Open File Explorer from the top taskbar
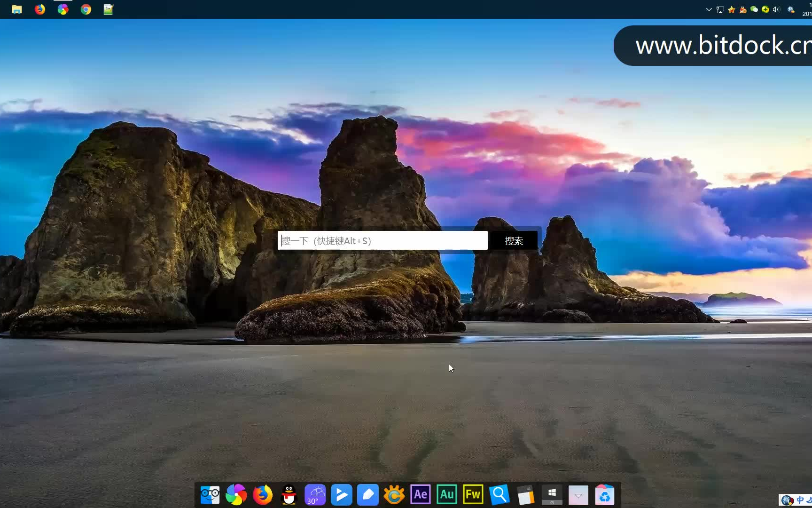Viewport: 812px width, 508px height. pos(17,9)
